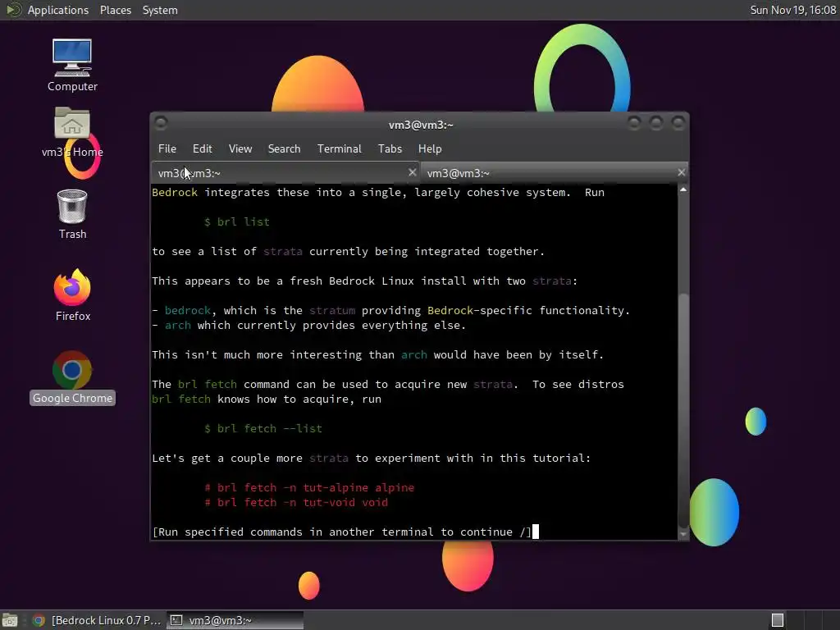The image size is (840, 630).
Task: Click the vm3@vm3:~ terminal taskbar entry
Action: point(235,620)
